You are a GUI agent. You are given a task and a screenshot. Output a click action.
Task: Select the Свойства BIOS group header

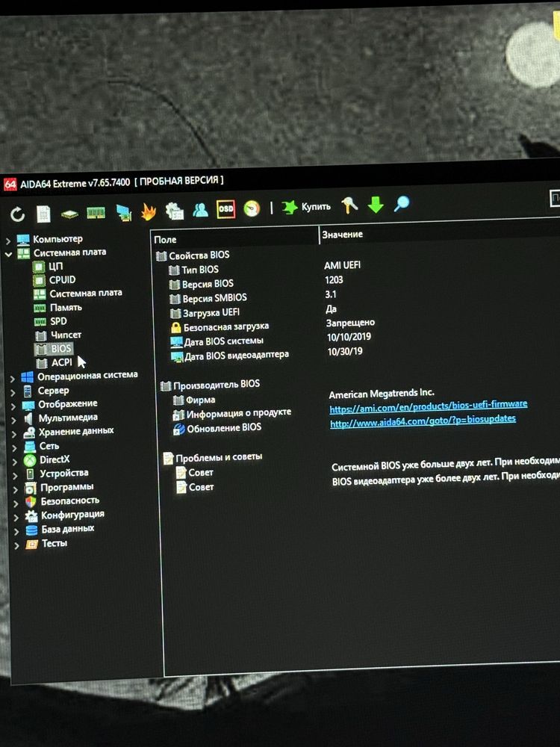[x=193, y=255]
